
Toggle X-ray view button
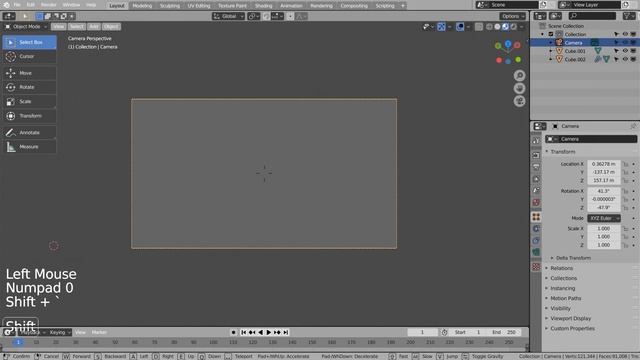tap(478, 27)
